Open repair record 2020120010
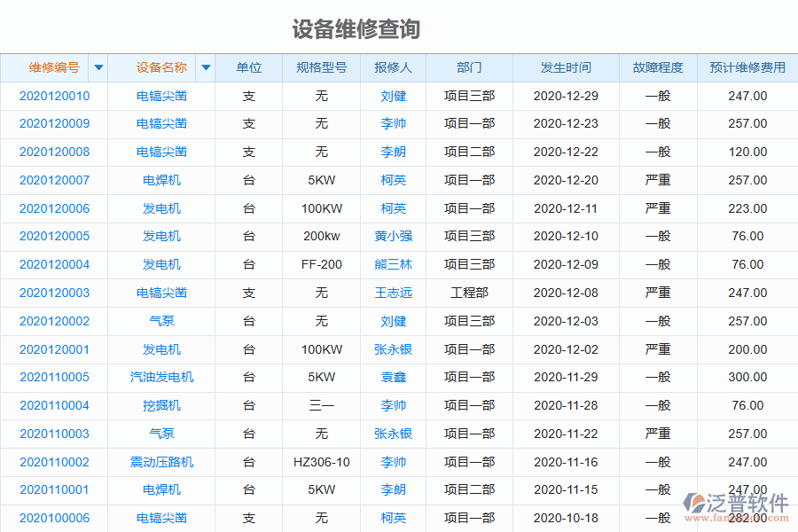Image resolution: width=798 pixels, height=532 pixels. [x=54, y=96]
